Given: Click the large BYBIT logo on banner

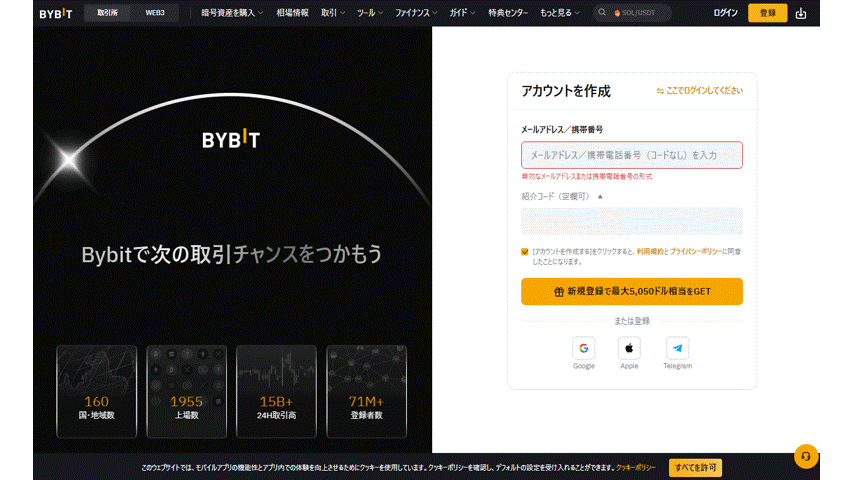Looking at the screenshot, I should point(231,139).
